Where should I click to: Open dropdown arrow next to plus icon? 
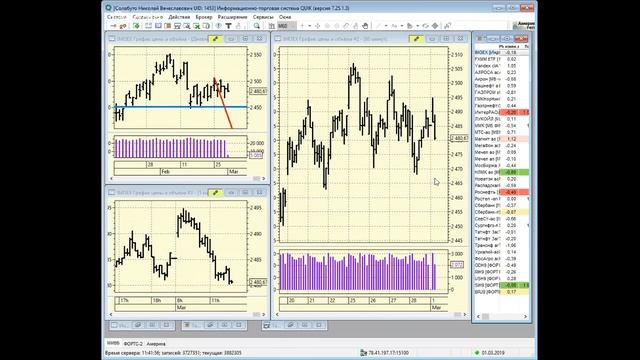tap(309, 26)
